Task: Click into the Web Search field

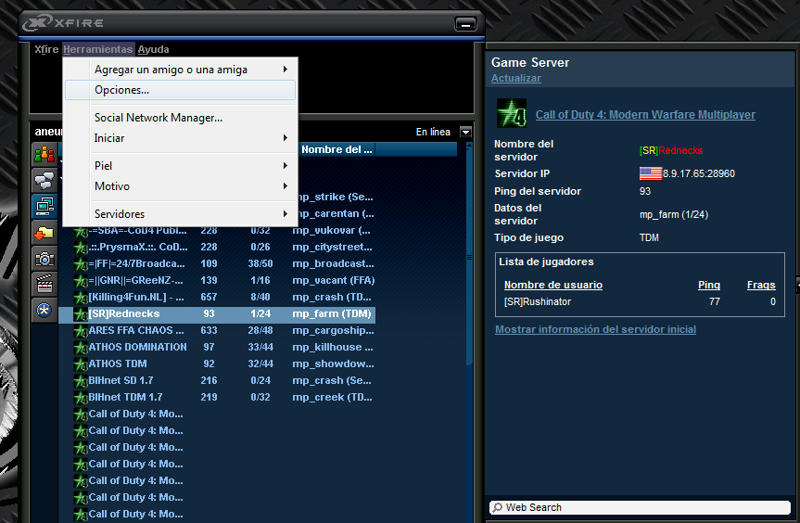Action: coord(639,507)
